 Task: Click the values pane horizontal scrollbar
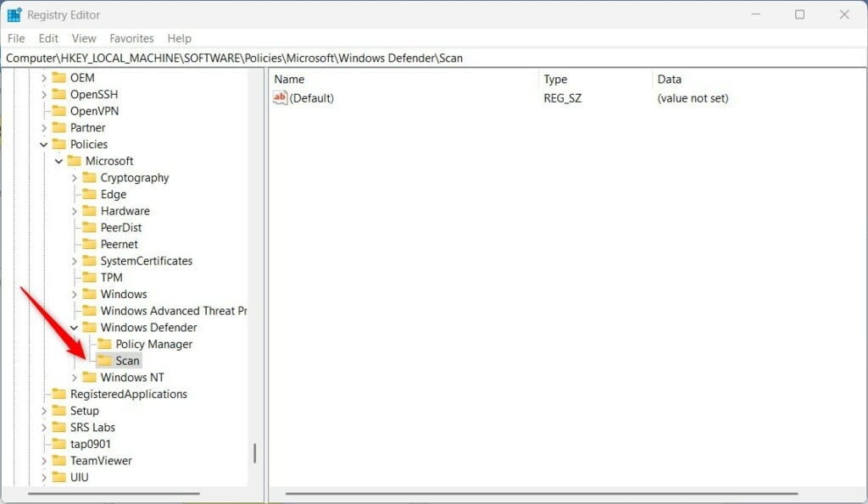pyautogui.click(x=542, y=493)
